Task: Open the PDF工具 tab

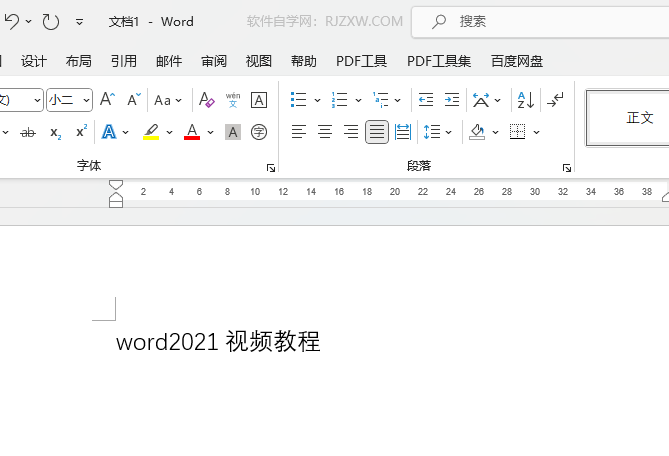Action: click(x=361, y=61)
